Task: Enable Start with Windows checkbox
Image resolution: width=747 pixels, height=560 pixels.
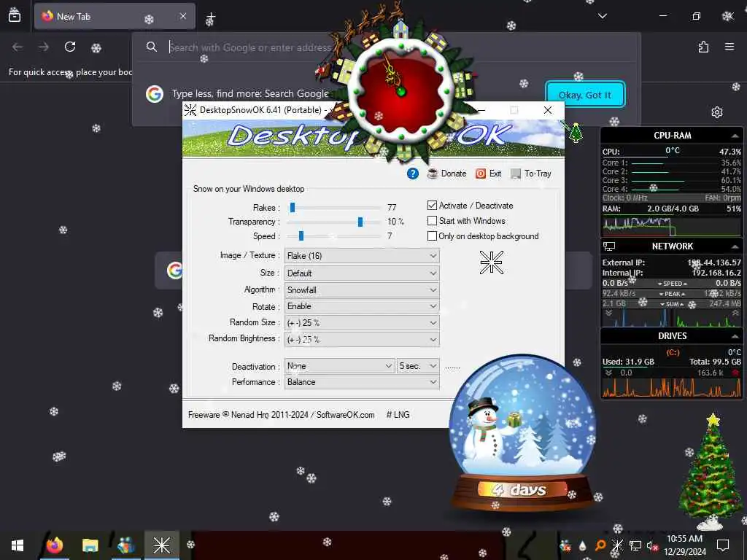Action: click(x=432, y=221)
